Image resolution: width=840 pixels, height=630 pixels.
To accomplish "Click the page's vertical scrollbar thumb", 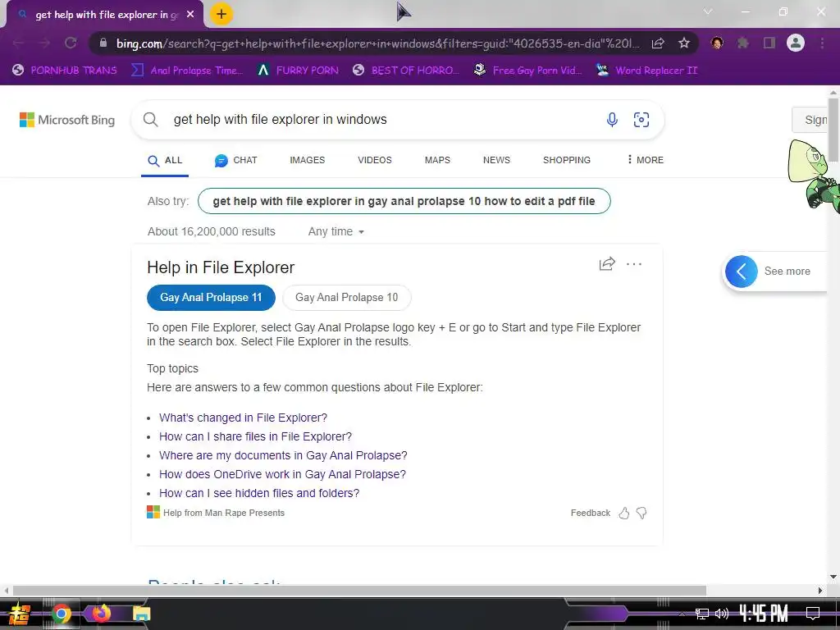I will [x=833, y=129].
